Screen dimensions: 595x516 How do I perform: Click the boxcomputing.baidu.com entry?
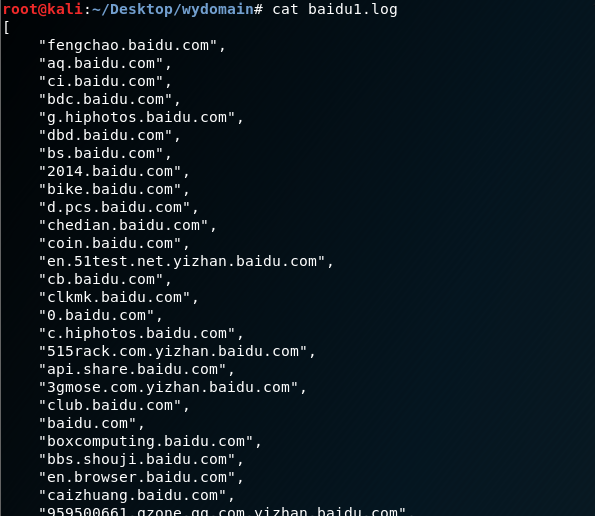(x=150, y=442)
